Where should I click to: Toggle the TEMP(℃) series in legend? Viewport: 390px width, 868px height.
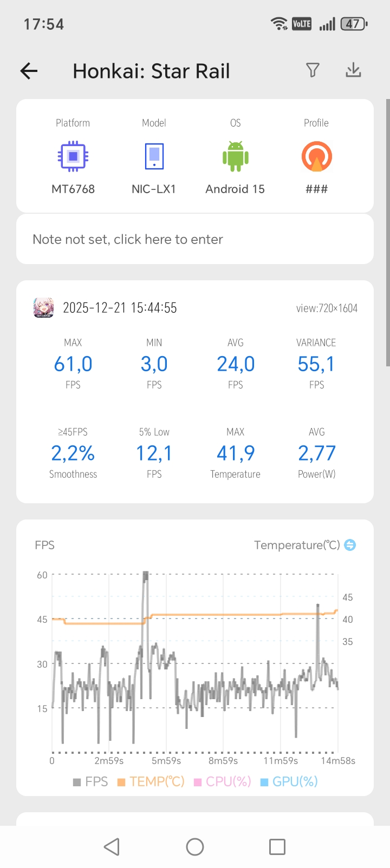pos(151,781)
